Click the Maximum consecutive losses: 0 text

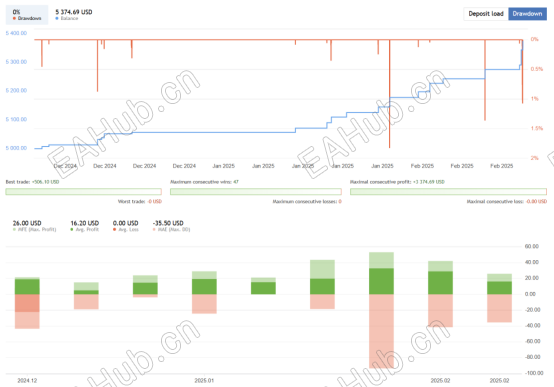click(x=307, y=201)
